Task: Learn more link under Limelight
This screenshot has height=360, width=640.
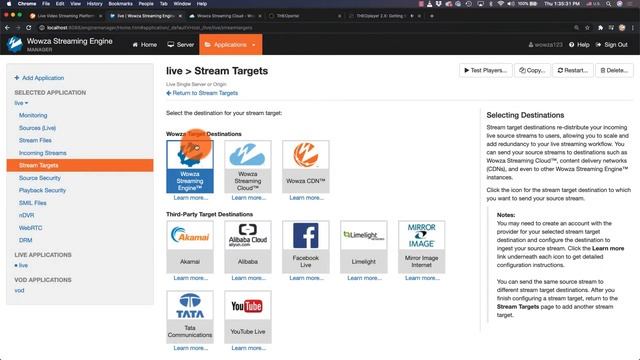Action: coord(364,278)
